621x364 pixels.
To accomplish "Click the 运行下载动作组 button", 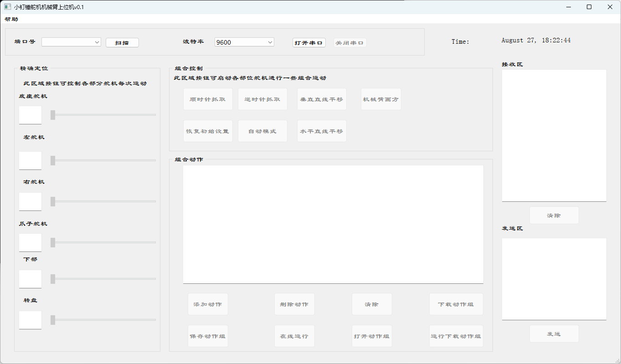I will [x=456, y=336].
